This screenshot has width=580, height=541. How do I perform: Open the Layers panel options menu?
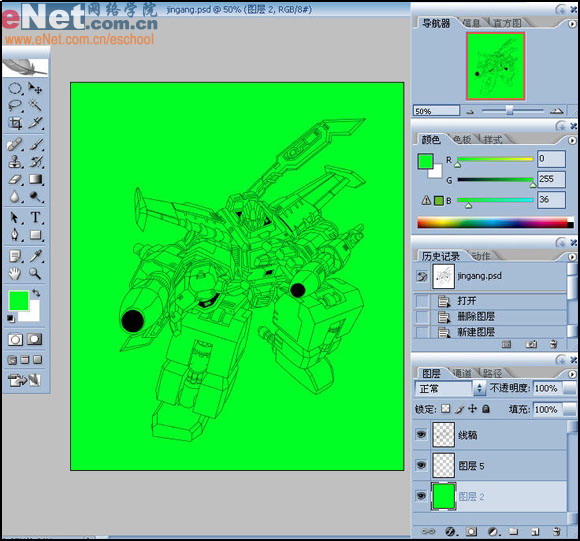click(x=572, y=374)
